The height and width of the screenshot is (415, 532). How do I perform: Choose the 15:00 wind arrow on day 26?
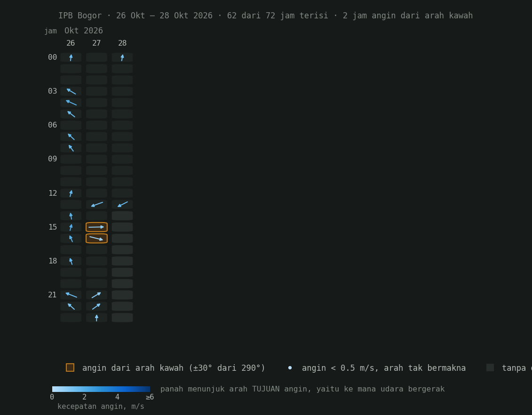click(x=71, y=227)
